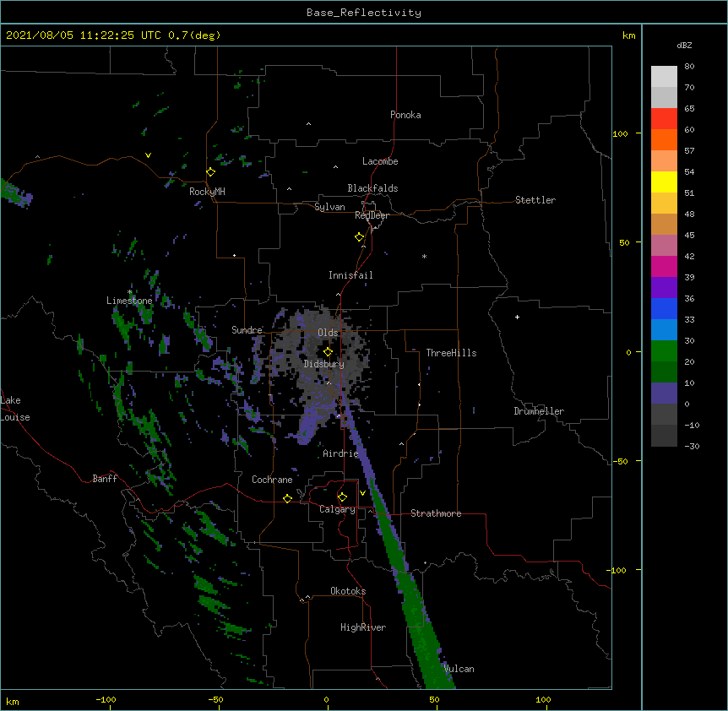The height and width of the screenshot is (711, 728).
Task: Click the Limestone label on map
Action: tap(129, 301)
